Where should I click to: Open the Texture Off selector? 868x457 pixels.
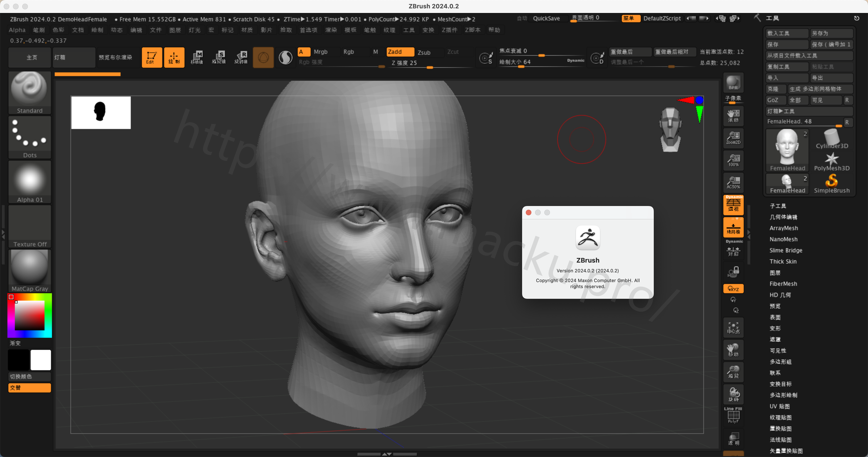click(x=30, y=226)
